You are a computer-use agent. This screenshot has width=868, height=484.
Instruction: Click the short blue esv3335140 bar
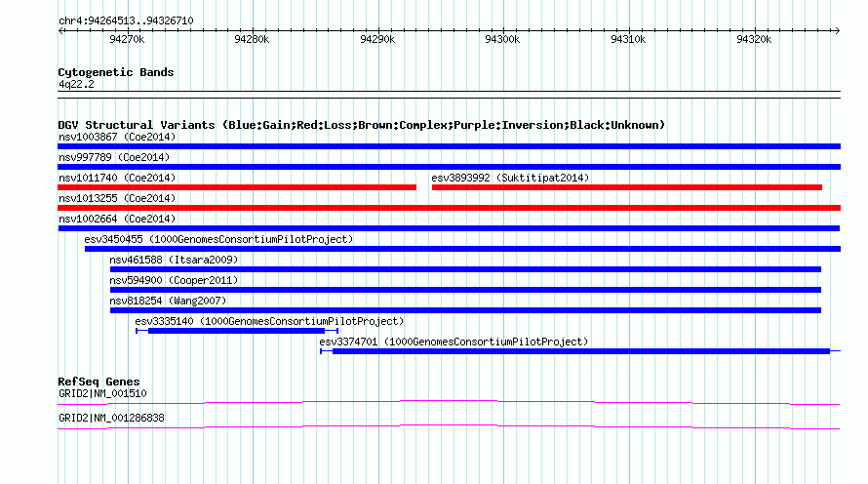click(x=237, y=331)
